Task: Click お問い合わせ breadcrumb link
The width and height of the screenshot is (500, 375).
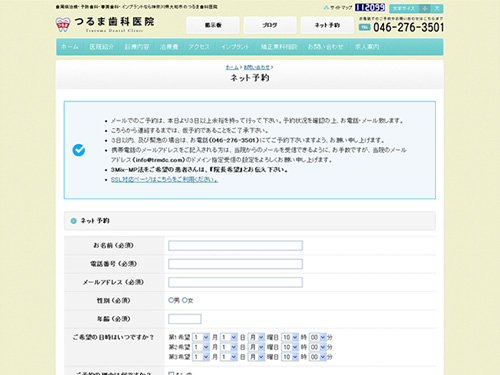Action: coord(257,67)
